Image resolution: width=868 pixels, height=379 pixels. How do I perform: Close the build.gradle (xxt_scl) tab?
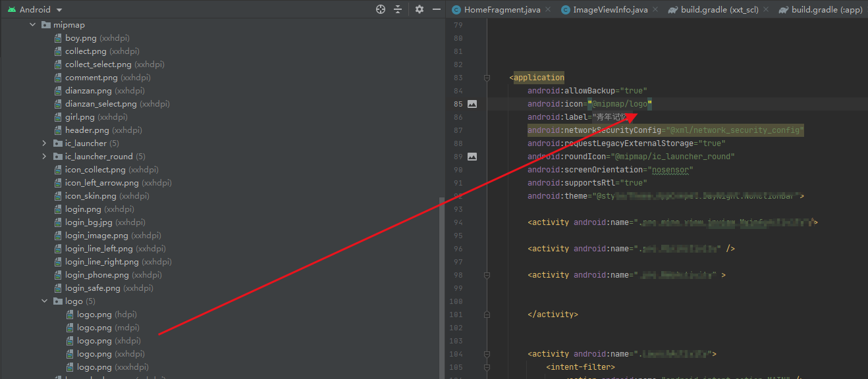coord(766,10)
